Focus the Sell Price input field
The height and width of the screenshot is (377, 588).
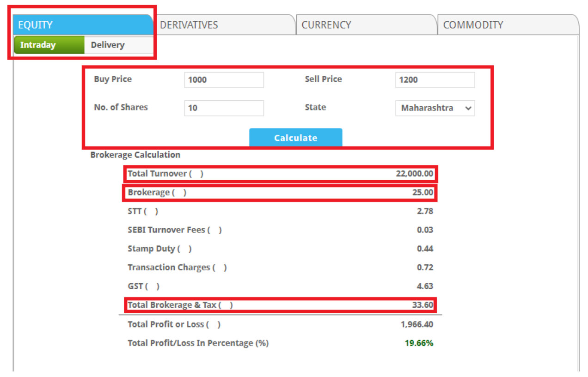(x=435, y=80)
